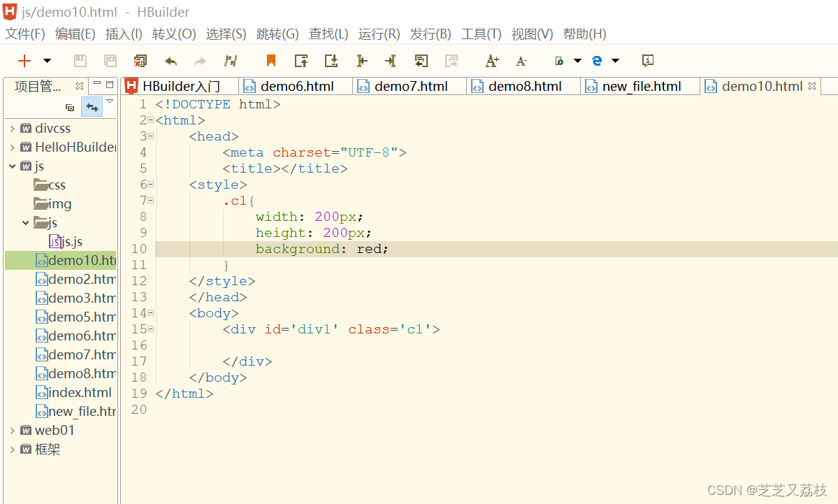Click the orange bookmark icon

click(x=271, y=61)
